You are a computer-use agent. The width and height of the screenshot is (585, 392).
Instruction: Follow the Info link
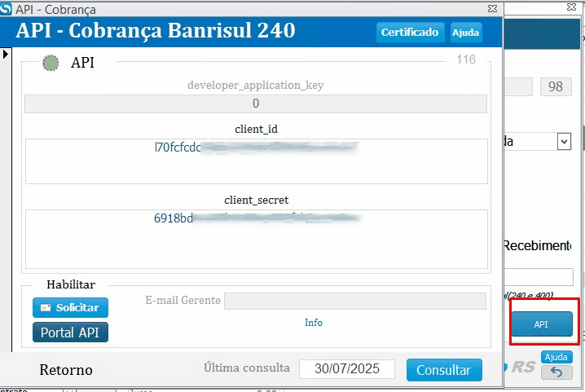[314, 323]
